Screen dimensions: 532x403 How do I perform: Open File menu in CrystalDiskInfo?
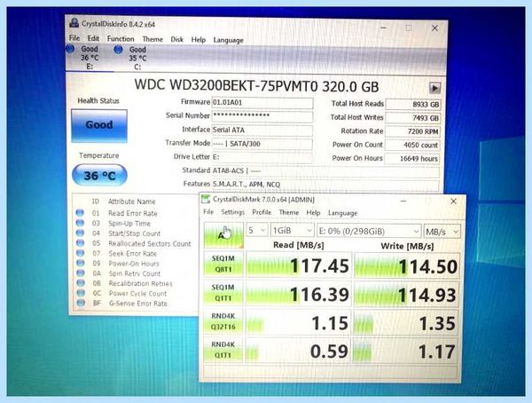(x=74, y=38)
